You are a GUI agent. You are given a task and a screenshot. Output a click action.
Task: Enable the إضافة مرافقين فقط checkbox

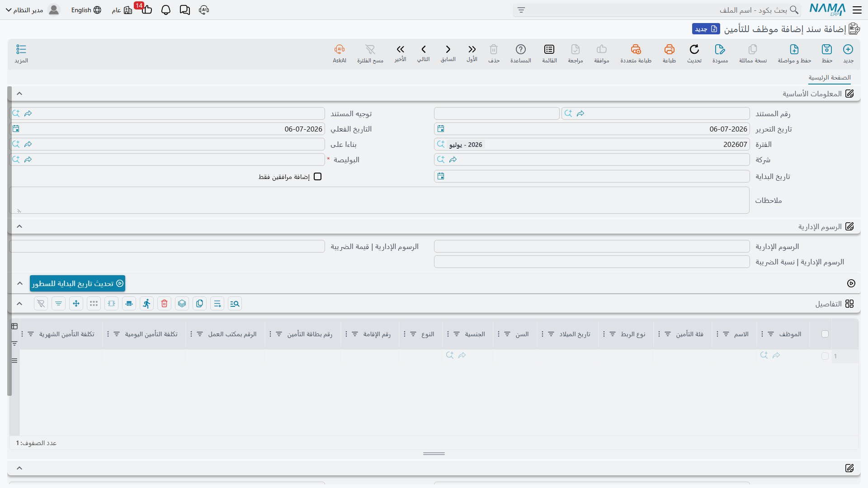(318, 177)
